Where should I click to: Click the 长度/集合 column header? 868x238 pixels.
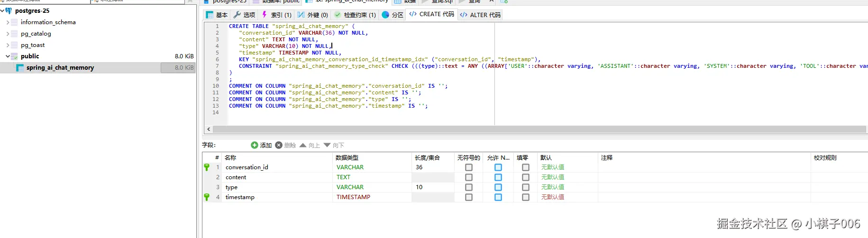(433, 157)
